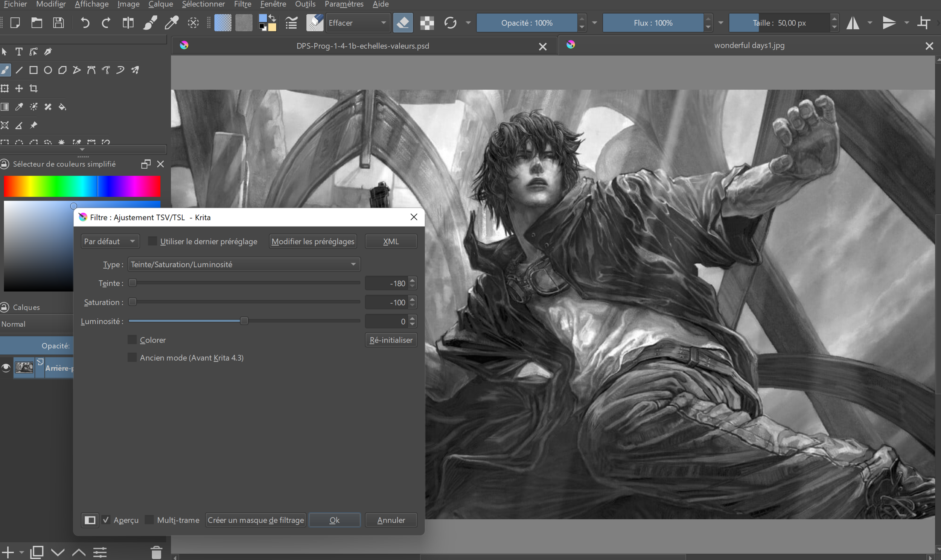Click the Save document icon

coord(58,23)
